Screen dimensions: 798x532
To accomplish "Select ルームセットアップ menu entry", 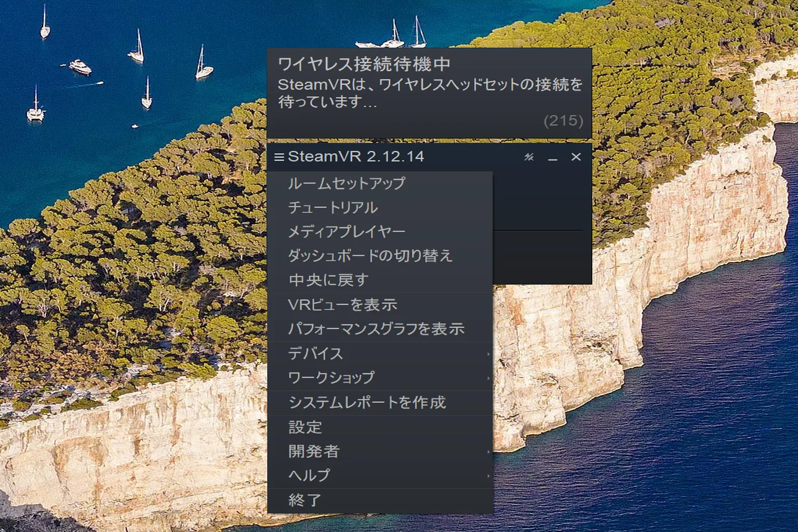I will pyautogui.click(x=380, y=183).
